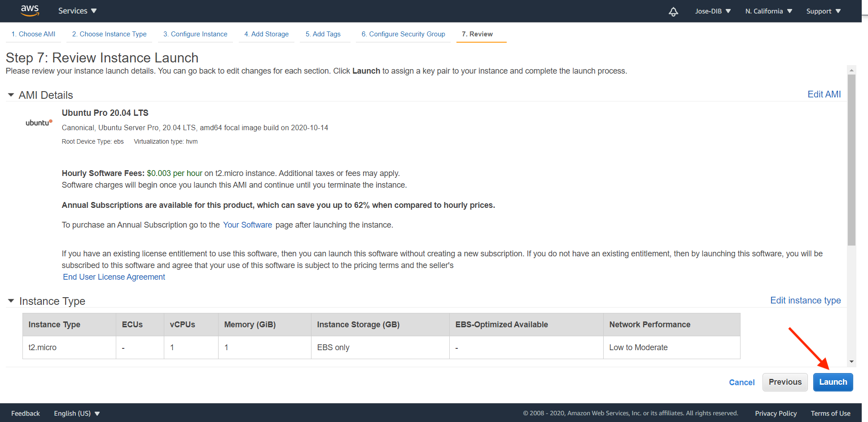Click the Ubuntu Pro 20.04 LTS title

tap(105, 113)
